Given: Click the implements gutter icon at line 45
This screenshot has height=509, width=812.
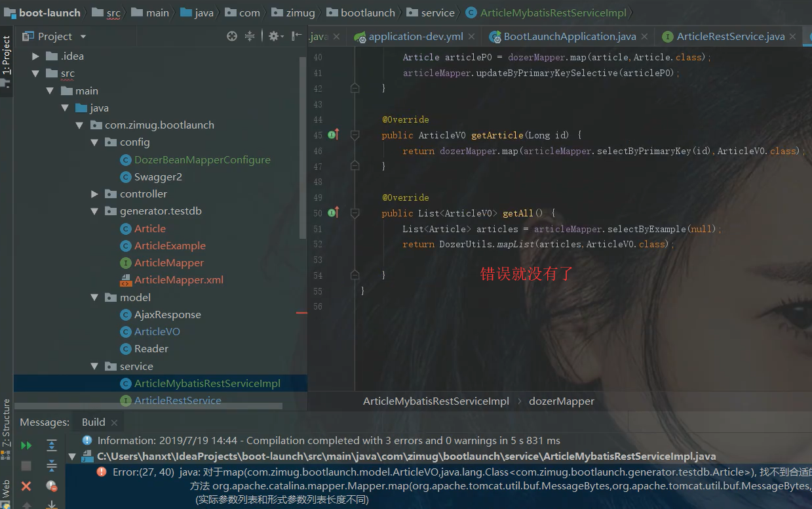Looking at the screenshot, I should 333,135.
